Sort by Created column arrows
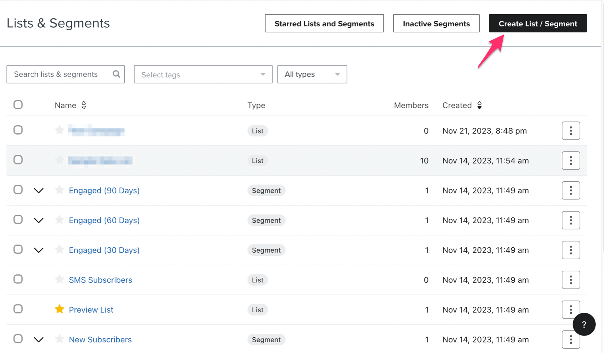 (x=479, y=105)
